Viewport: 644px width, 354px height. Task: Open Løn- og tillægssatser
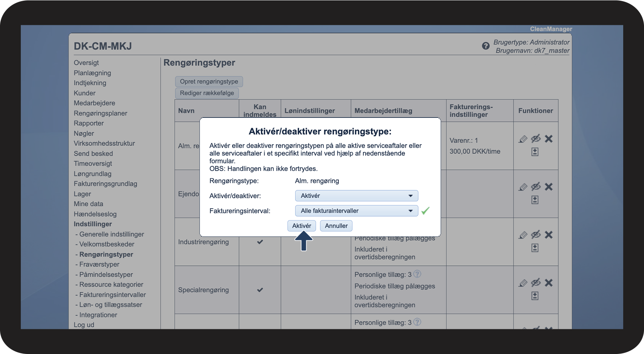point(111,305)
